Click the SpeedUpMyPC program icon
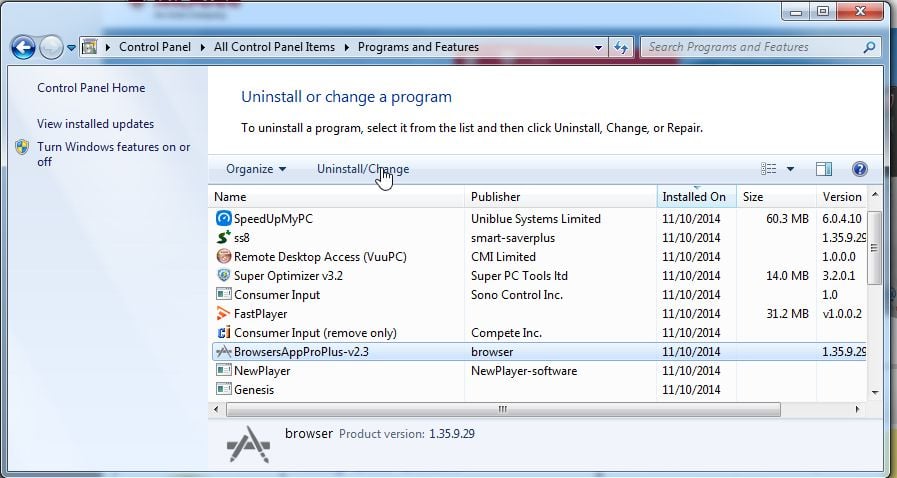 [x=224, y=218]
